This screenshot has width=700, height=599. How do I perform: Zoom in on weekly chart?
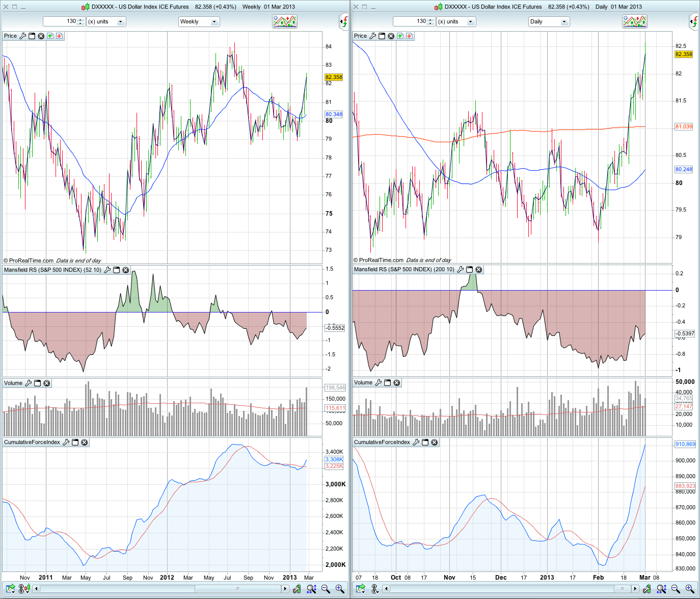point(340,589)
